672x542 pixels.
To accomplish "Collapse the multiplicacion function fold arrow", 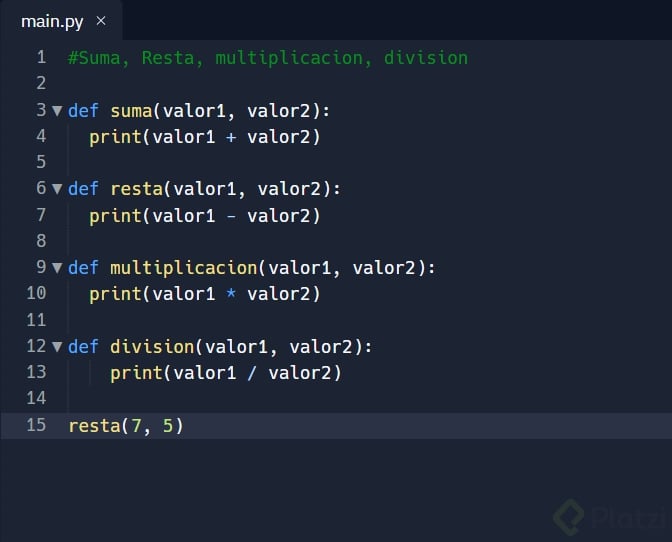I will (57, 268).
